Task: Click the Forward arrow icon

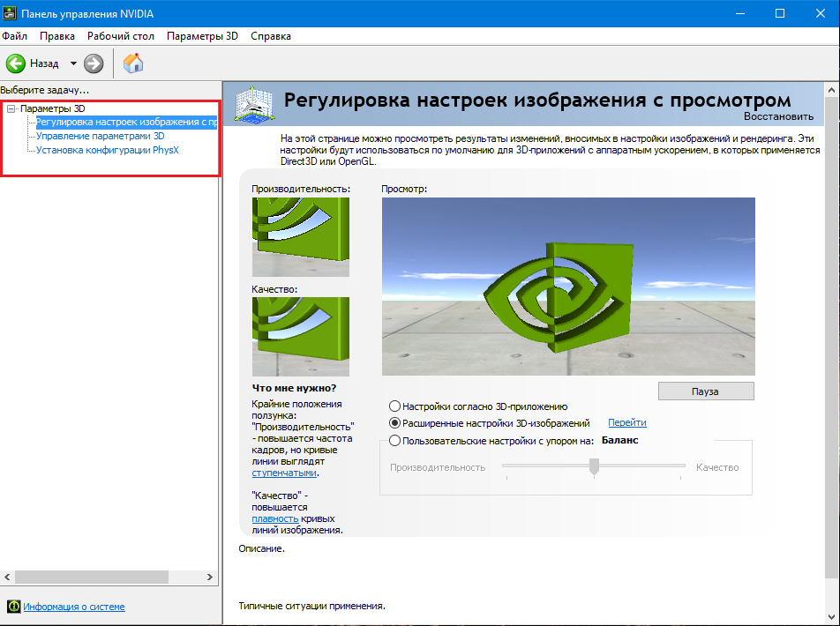Action: [x=94, y=63]
